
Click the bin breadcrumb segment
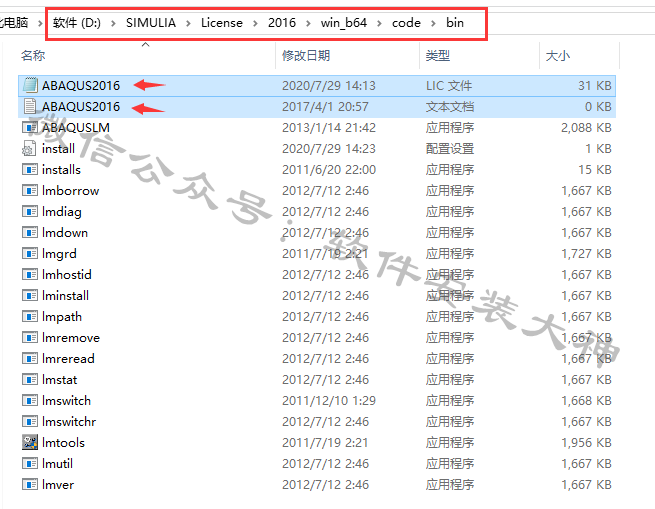point(455,23)
